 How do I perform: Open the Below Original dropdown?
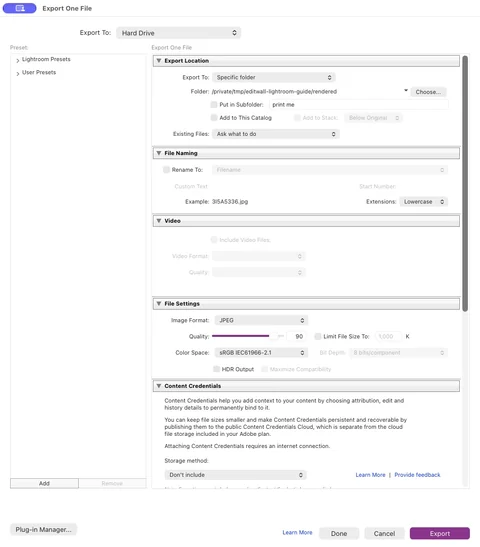tap(373, 118)
